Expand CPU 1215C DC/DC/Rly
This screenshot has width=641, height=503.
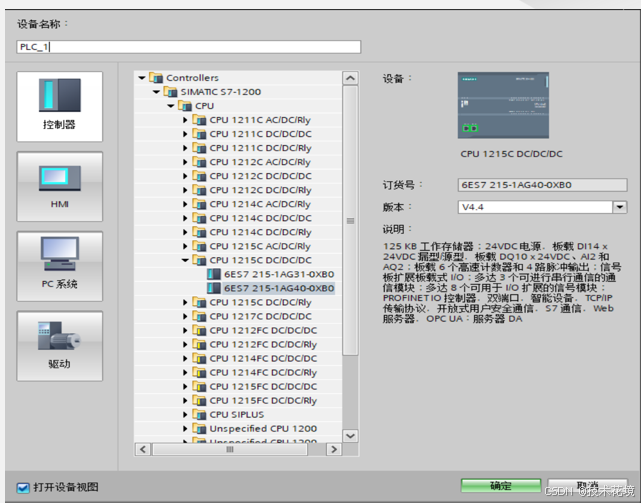[x=185, y=302]
